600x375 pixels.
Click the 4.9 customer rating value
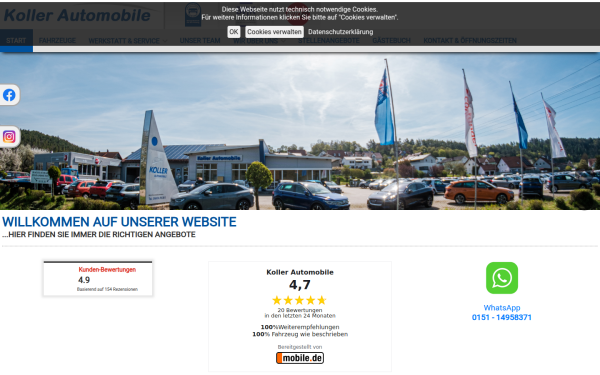(x=84, y=280)
